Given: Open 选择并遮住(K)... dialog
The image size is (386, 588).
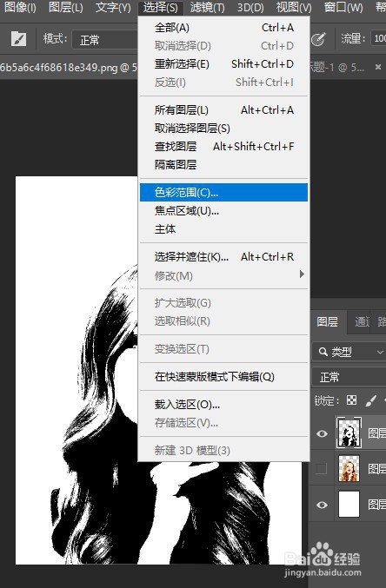Looking at the screenshot, I should pos(223,257).
